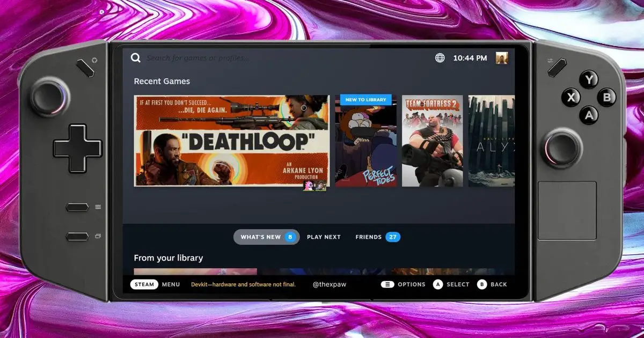Viewport: 644px width, 338px height.
Task: Select the Team Fortress 2 cover
Action: tap(433, 141)
